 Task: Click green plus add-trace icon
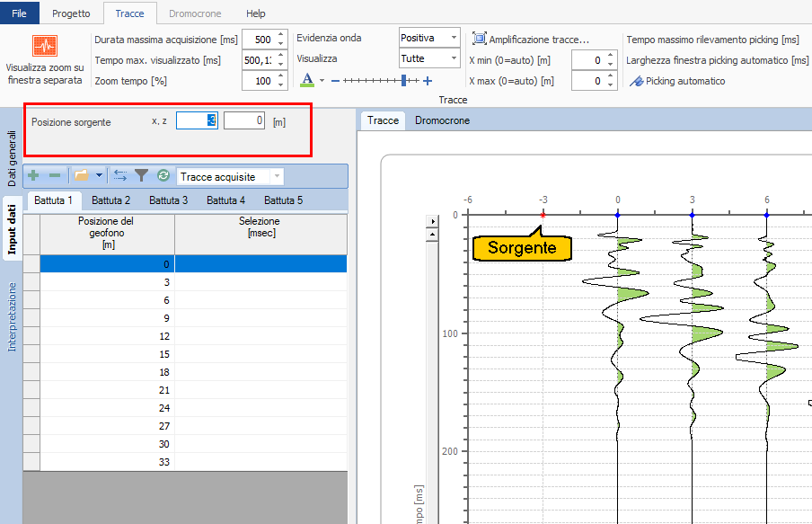[x=33, y=175]
